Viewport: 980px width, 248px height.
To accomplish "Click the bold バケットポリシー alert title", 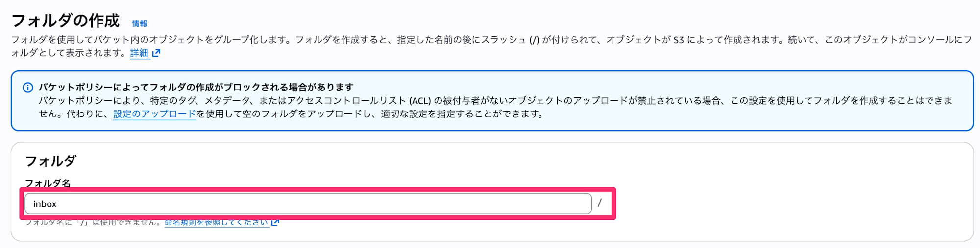I will tap(196, 87).
